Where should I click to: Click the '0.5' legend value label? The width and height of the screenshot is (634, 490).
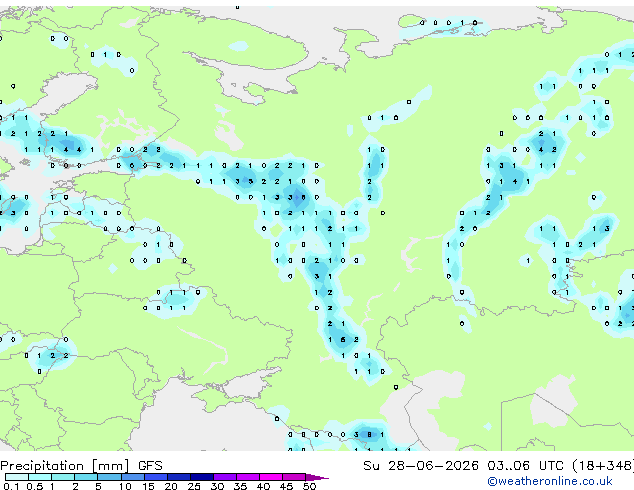tap(35, 486)
